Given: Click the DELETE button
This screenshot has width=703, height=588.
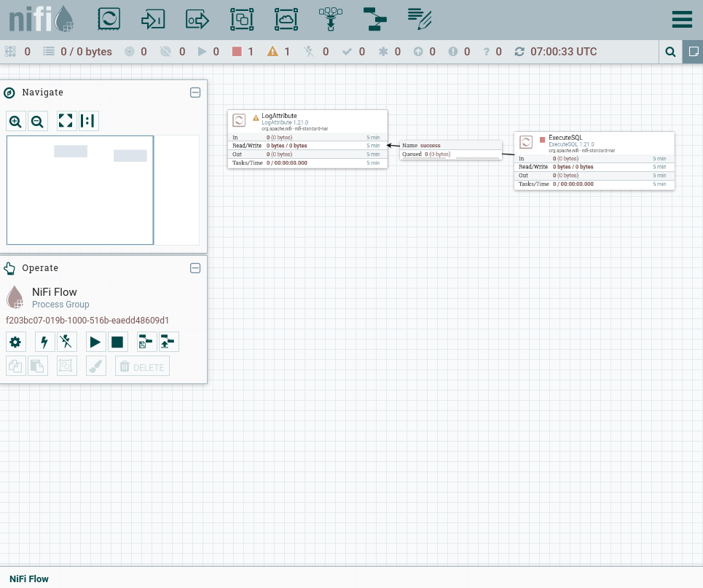Looking at the screenshot, I should click(142, 366).
